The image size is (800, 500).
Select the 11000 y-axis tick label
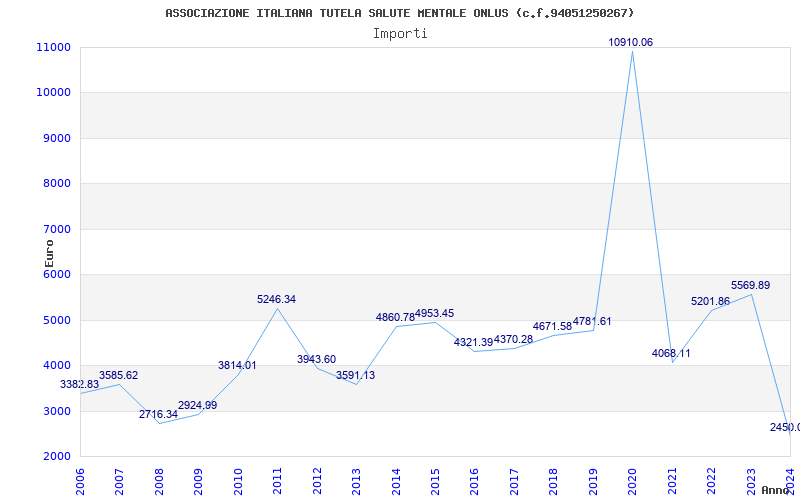(x=53, y=47)
